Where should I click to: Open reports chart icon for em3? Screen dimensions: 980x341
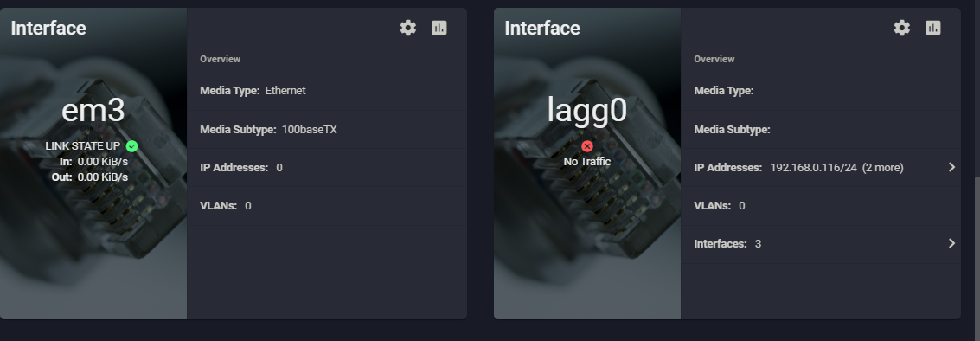[x=439, y=28]
